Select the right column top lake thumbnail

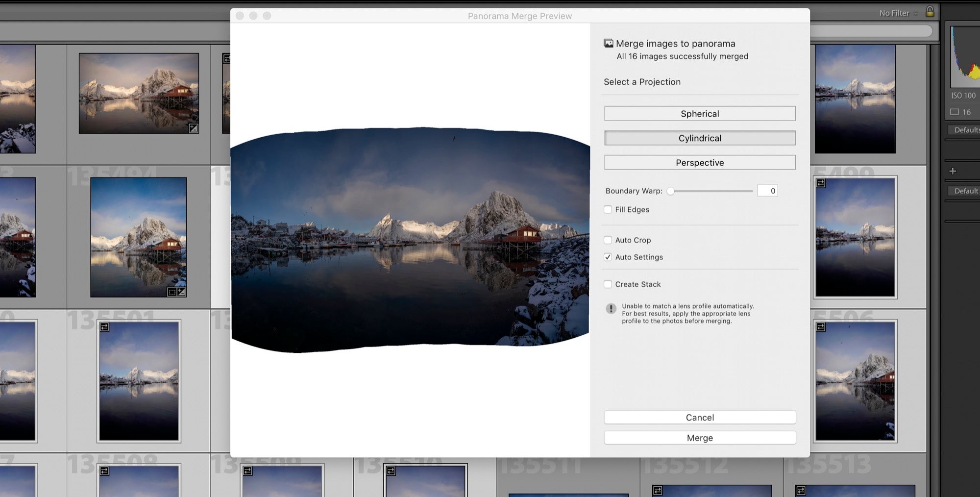click(855, 99)
